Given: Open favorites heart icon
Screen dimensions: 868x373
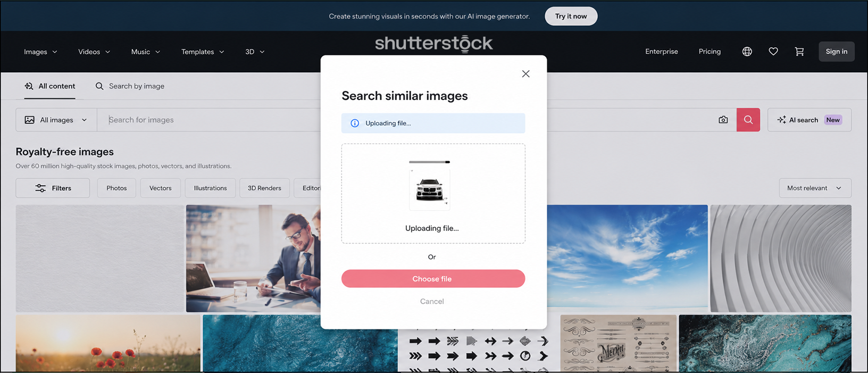Looking at the screenshot, I should (773, 52).
